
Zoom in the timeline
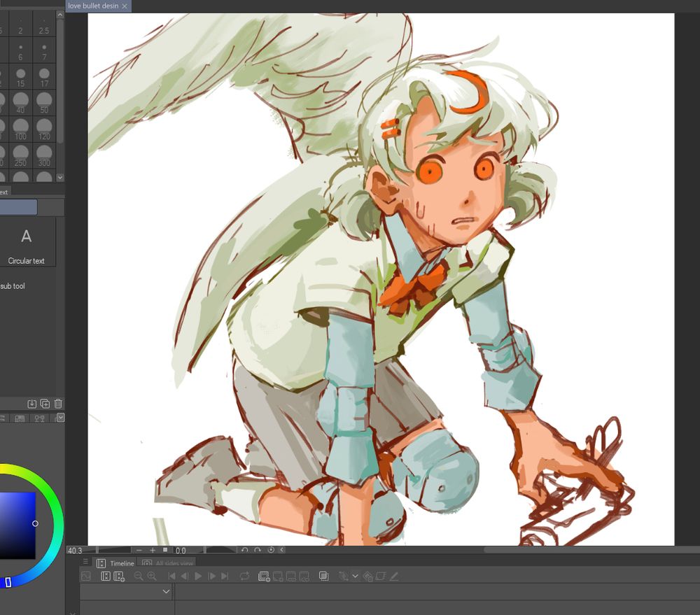coord(152,577)
